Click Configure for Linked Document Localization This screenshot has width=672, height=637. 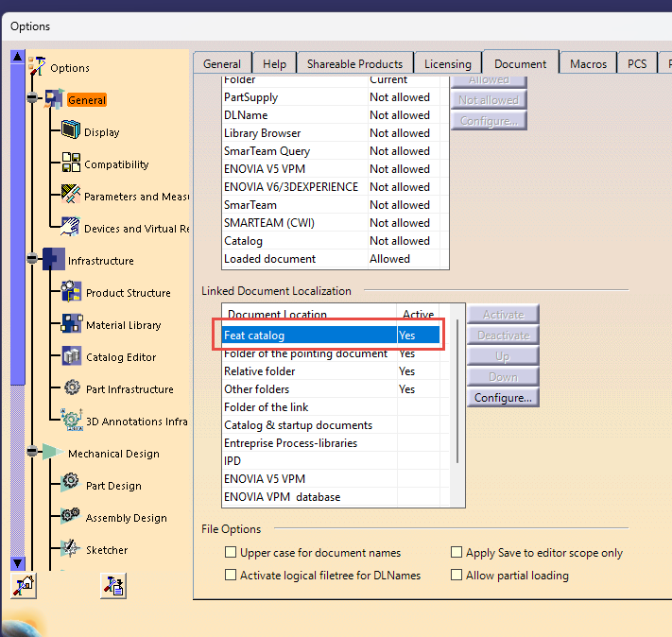pyautogui.click(x=503, y=398)
